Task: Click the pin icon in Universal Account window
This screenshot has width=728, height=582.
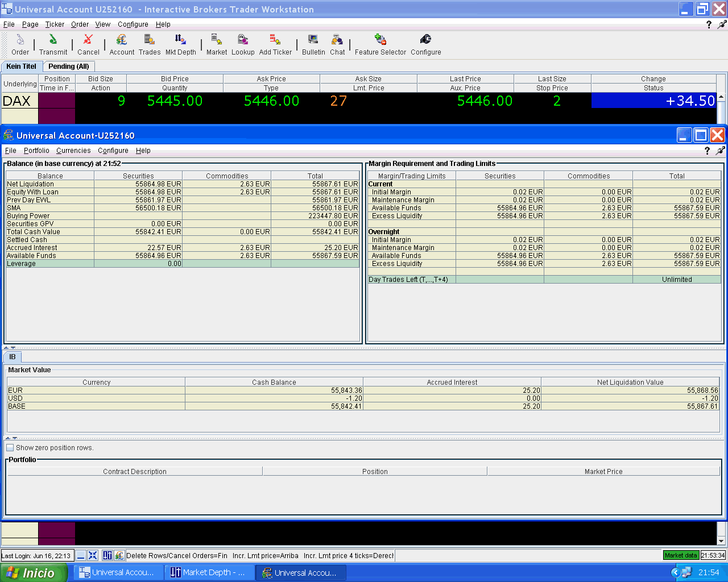Action: [721, 151]
